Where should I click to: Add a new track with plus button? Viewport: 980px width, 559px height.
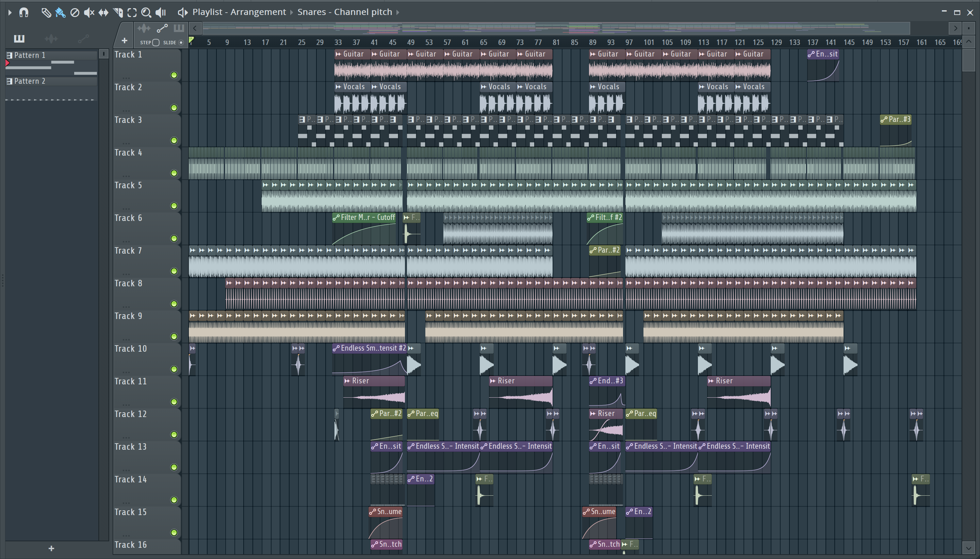point(124,41)
